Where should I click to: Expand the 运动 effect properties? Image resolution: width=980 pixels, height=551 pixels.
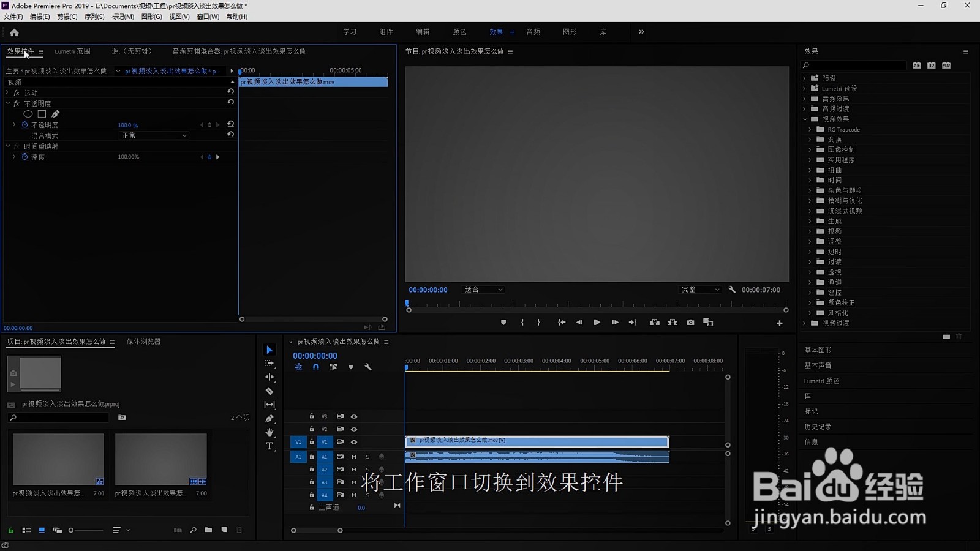coord(7,93)
